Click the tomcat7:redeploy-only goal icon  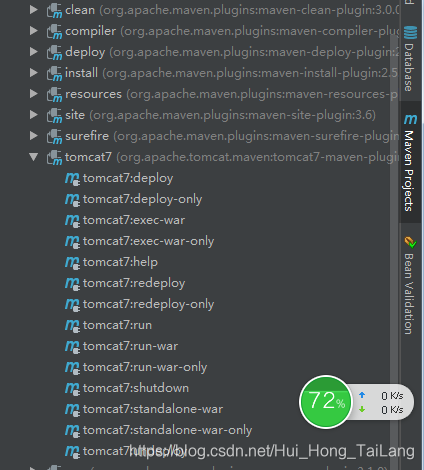point(72,305)
